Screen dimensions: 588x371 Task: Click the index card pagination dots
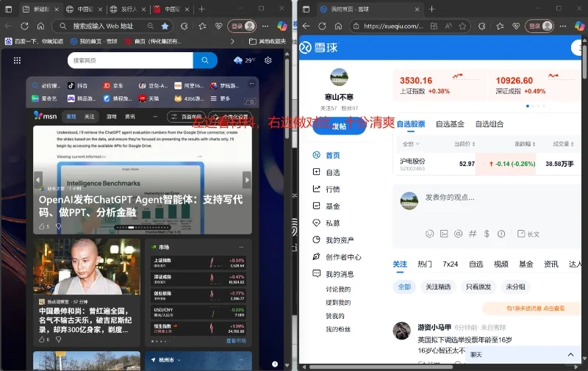pos(536,106)
